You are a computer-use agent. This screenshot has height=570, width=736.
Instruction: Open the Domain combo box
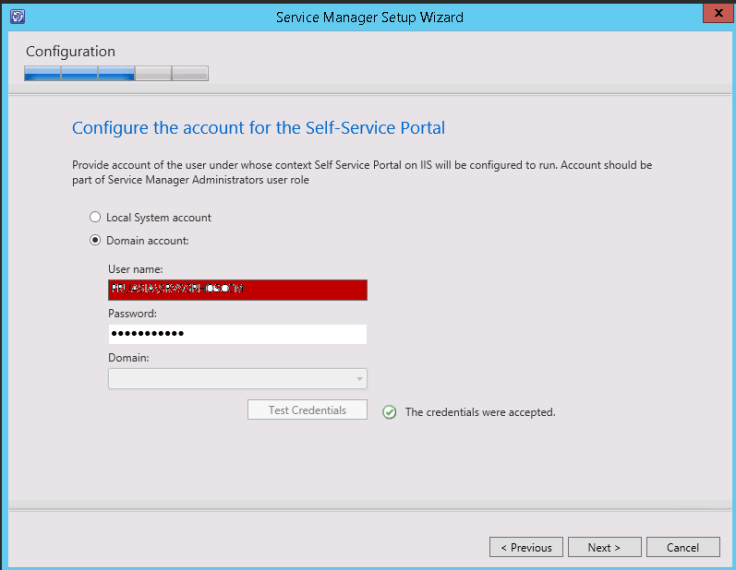pos(230,379)
